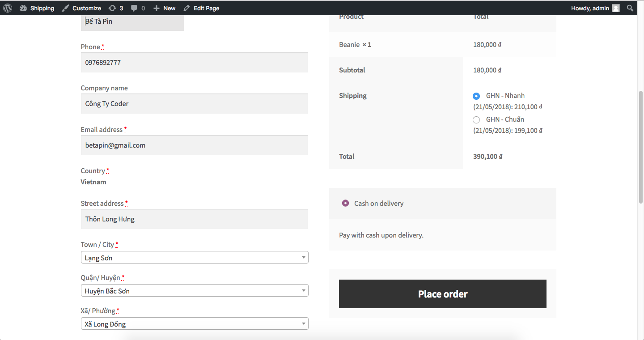Click the Customize paintbrush icon
644x340 pixels.
(x=66, y=8)
